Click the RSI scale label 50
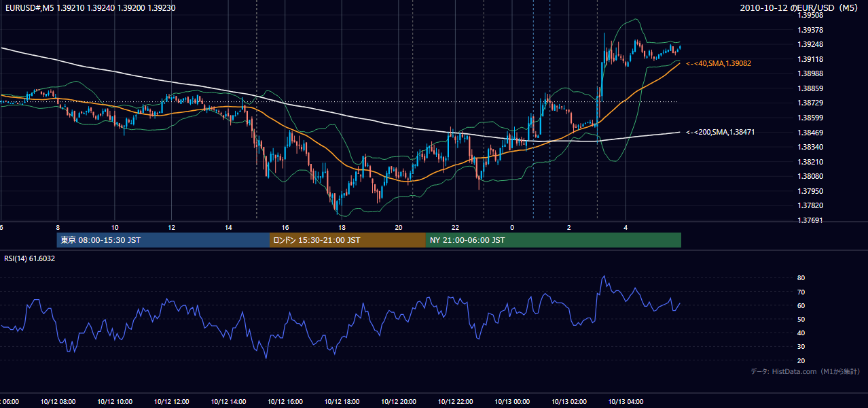This screenshot has width=868, height=408. [x=801, y=319]
